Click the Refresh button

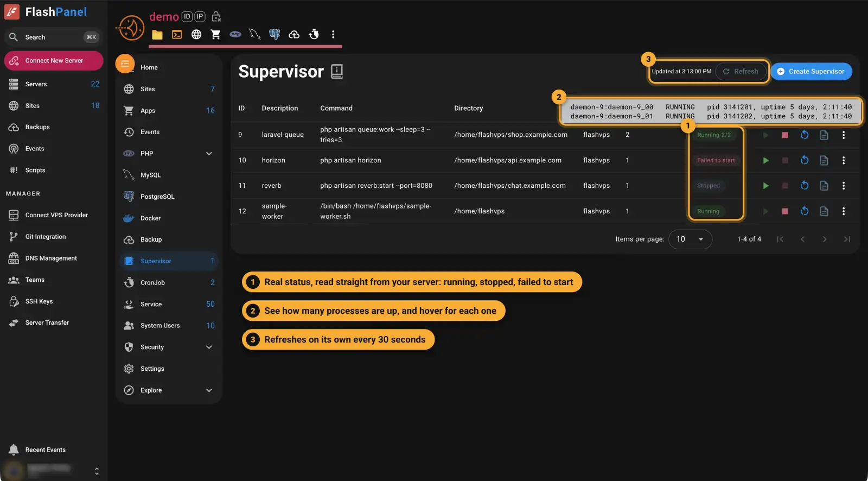pyautogui.click(x=741, y=72)
